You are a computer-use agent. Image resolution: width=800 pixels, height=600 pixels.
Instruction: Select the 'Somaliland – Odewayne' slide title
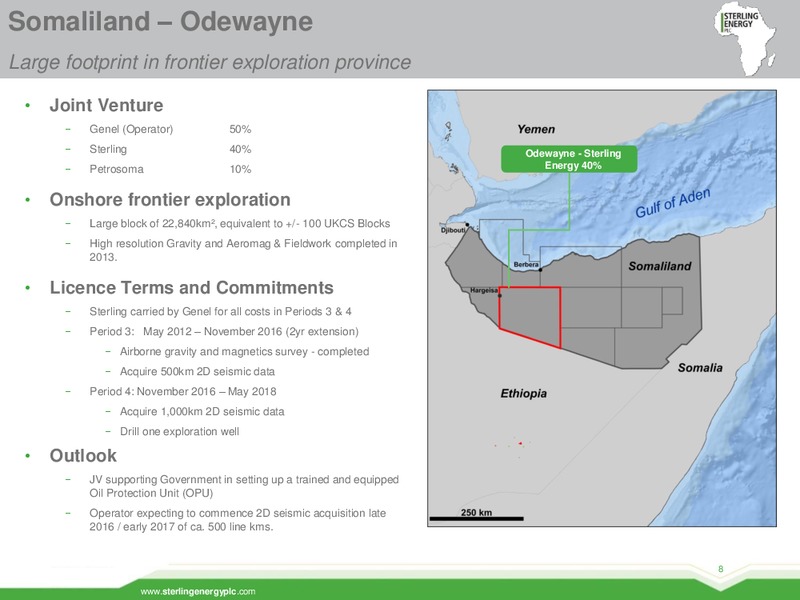(160, 21)
